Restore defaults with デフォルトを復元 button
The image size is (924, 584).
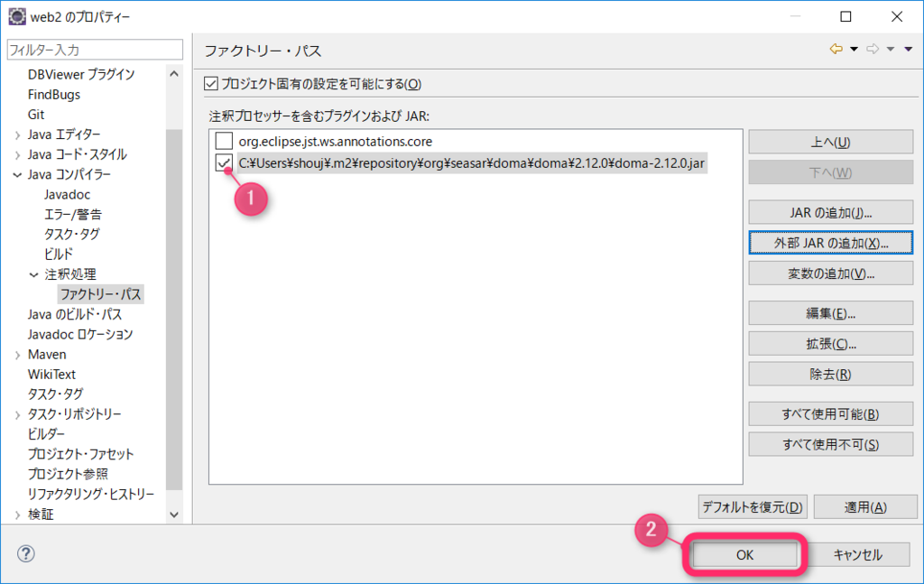pos(752,507)
